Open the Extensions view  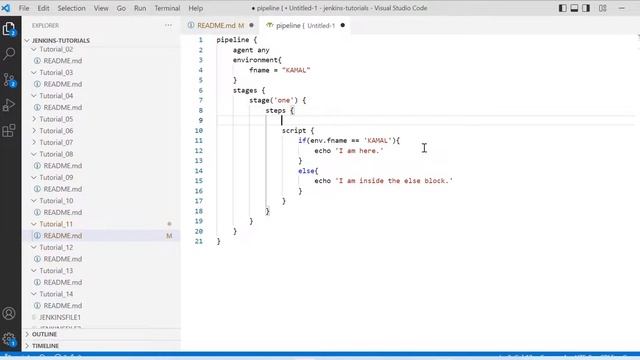[x=9, y=131]
